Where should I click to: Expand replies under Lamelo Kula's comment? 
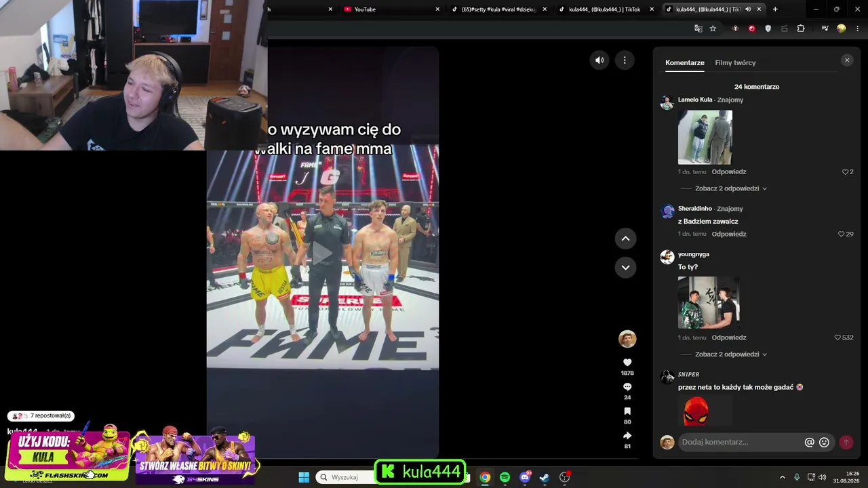pyautogui.click(x=731, y=188)
